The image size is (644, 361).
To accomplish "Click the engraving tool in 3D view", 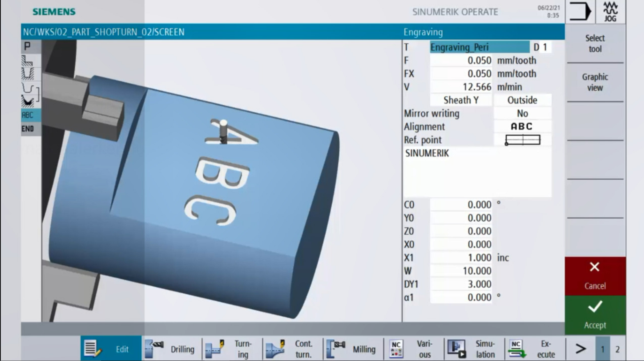I will [223, 131].
